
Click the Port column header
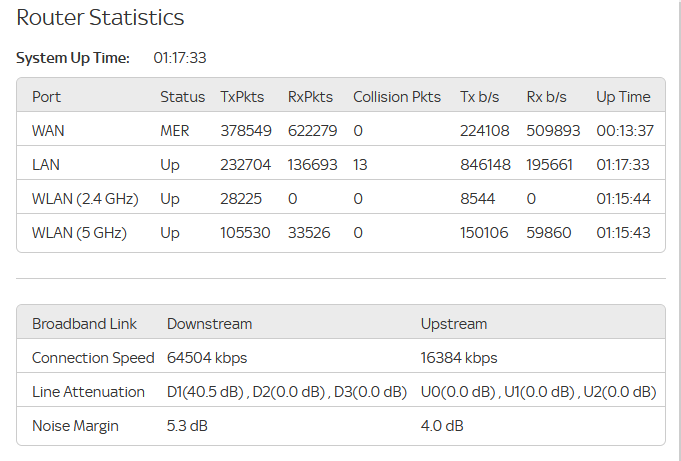tap(46, 96)
